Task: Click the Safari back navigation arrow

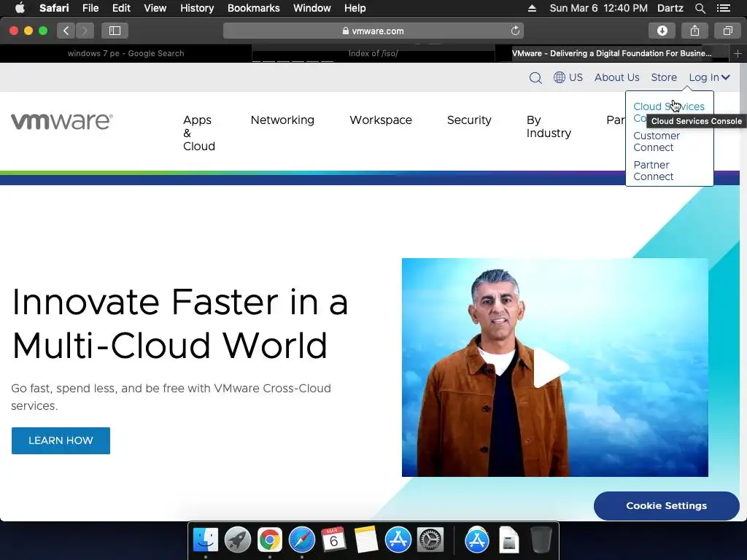Action: pos(66,31)
